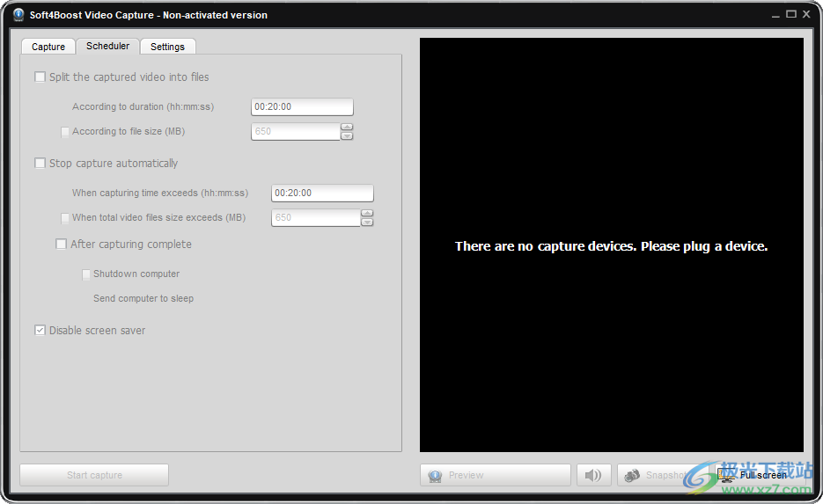Click the black video preview area
The image size is (823, 504).
(x=612, y=245)
